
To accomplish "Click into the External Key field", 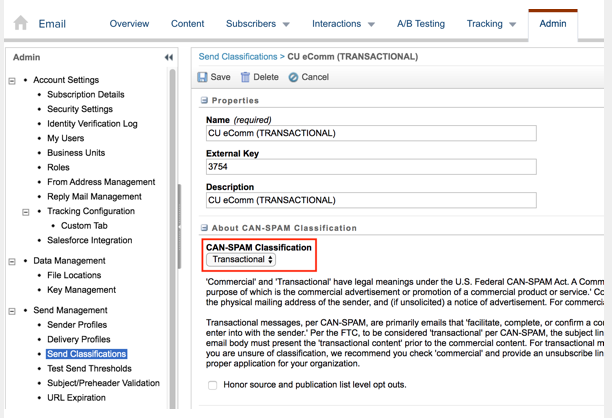I will (x=371, y=167).
